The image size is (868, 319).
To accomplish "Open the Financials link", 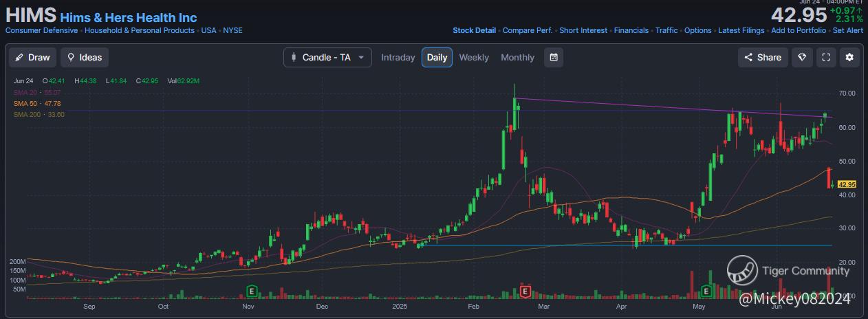I will click(x=631, y=31).
